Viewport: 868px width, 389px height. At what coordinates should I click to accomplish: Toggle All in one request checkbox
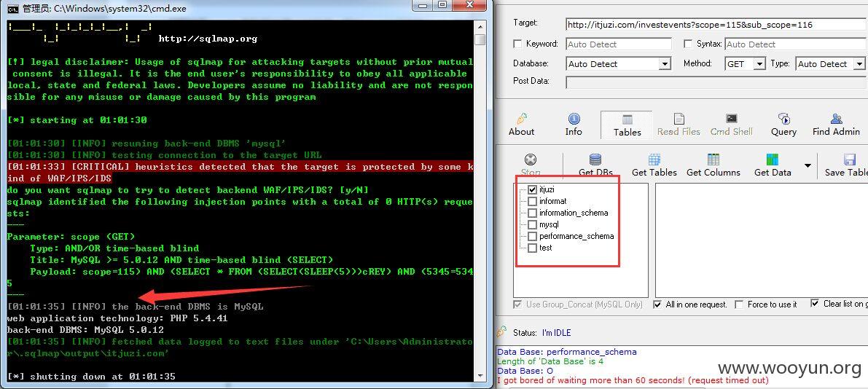[x=657, y=304]
